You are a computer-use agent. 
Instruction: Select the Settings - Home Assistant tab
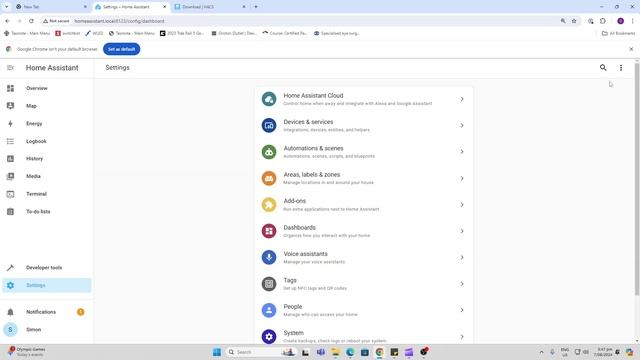tap(131, 7)
